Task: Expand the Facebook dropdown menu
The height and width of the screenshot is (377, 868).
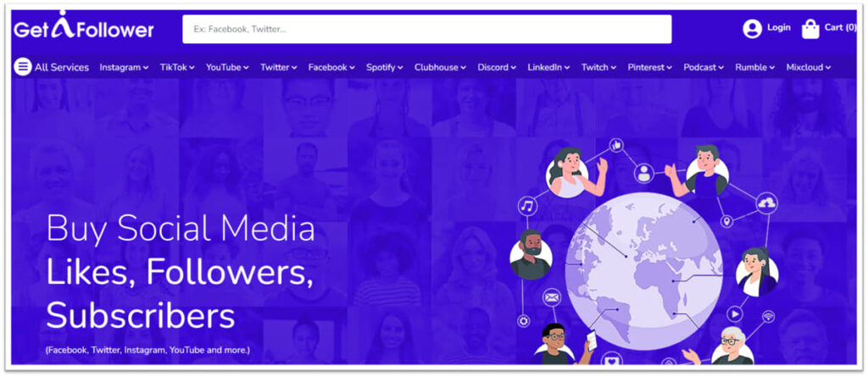Action: [x=331, y=68]
